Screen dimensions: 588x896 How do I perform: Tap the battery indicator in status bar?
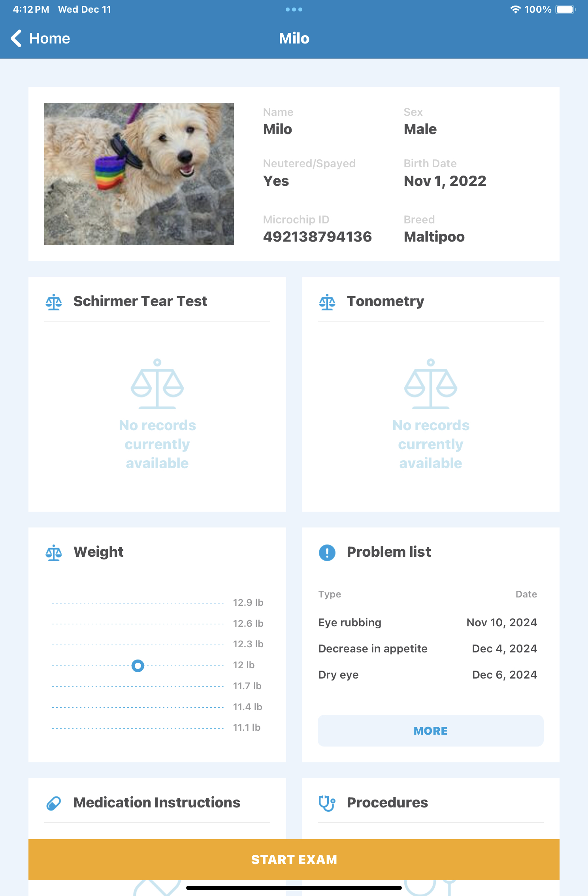[x=565, y=9]
